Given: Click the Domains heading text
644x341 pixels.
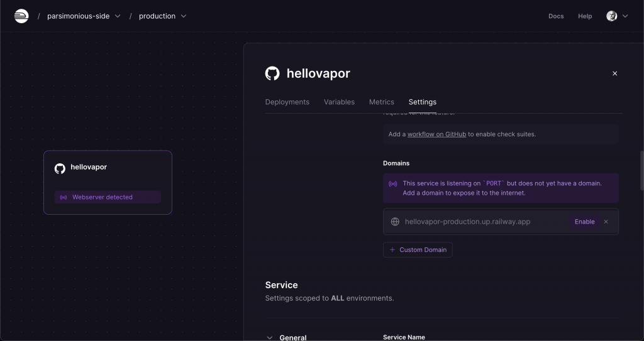Looking at the screenshot, I should coord(396,163).
